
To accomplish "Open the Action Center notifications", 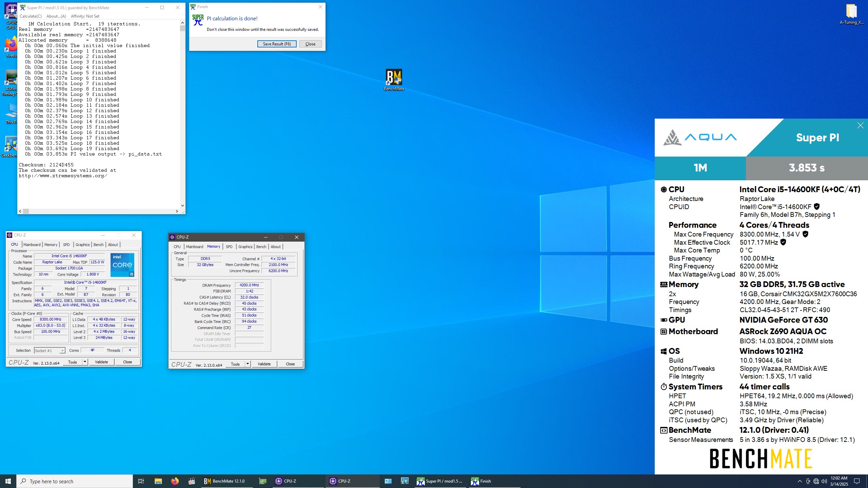I will click(857, 481).
